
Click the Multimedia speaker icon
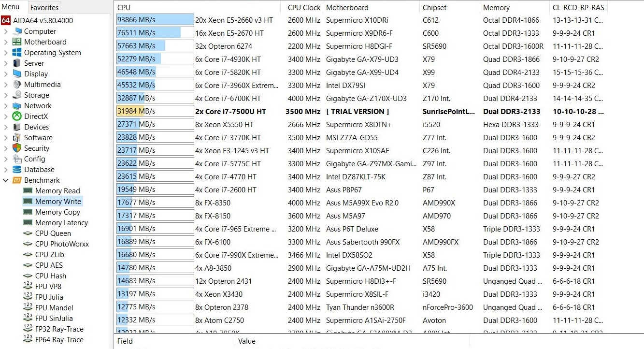pos(17,85)
